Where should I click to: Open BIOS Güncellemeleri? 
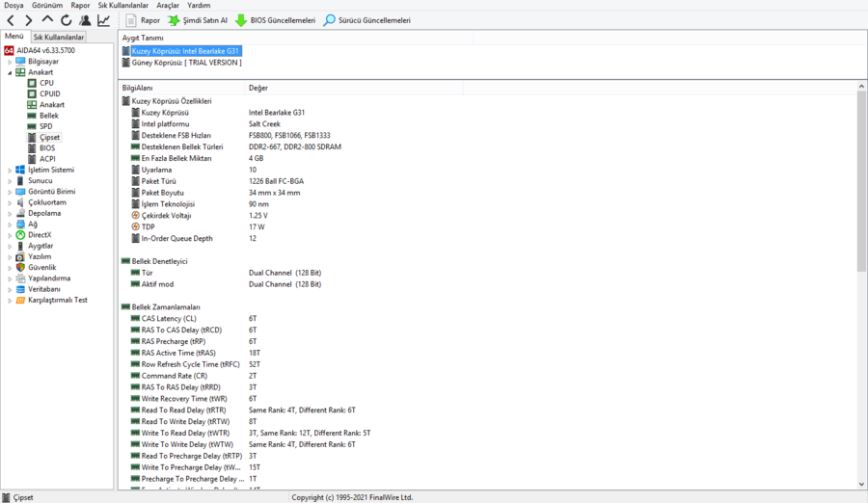point(275,20)
